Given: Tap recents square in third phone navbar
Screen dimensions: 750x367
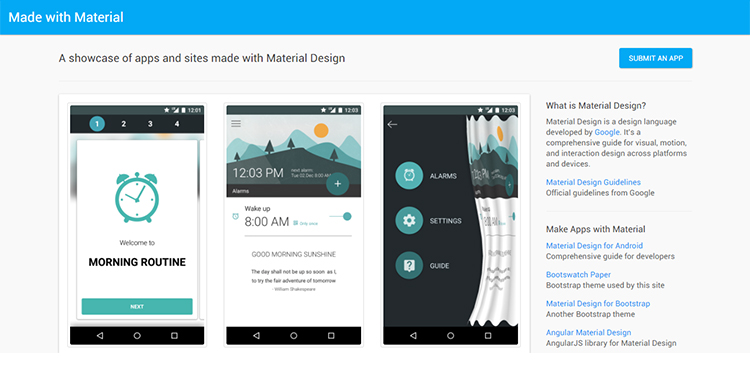Looking at the screenshot, I should coord(488,336).
